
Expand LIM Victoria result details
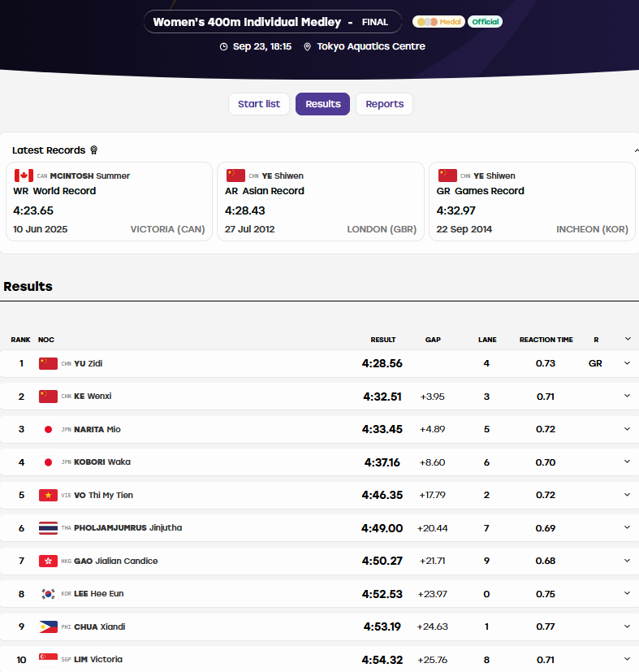point(627,659)
